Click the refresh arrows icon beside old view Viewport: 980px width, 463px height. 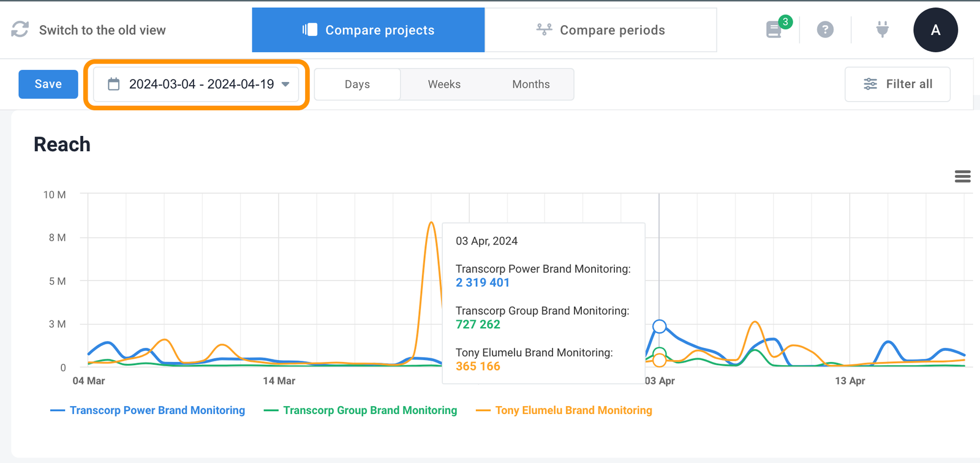[20, 29]
